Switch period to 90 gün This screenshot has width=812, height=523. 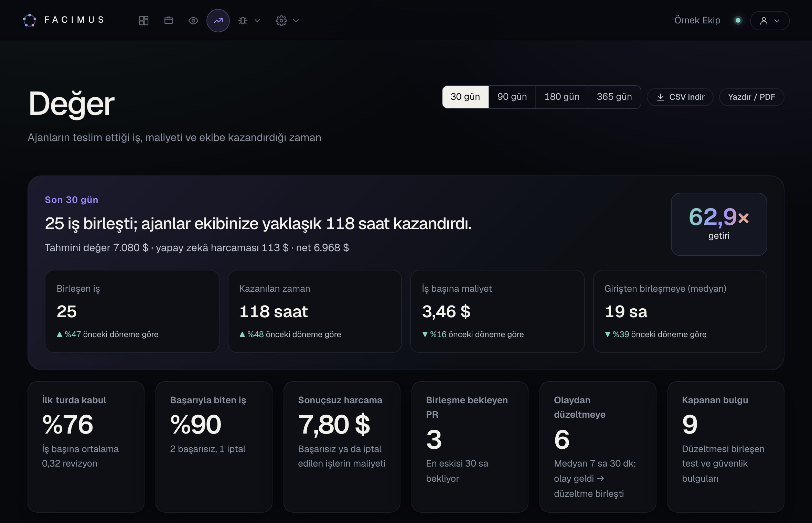[512, 97]
